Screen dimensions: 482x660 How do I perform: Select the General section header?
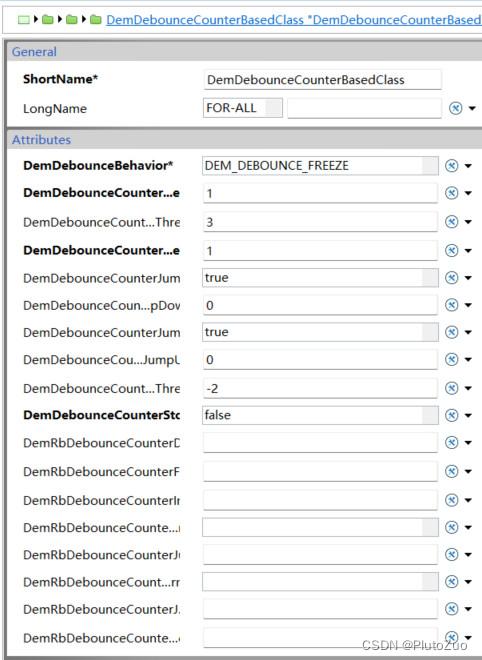(34, 52)
